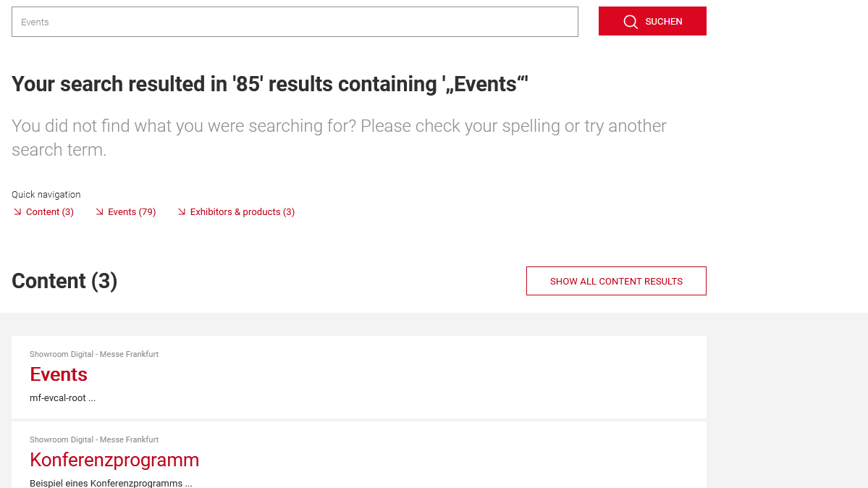Jump to the Content (3) quick navigation link
Image resolution: width=868 pixels, height=488 pixels.
(49, 212)
